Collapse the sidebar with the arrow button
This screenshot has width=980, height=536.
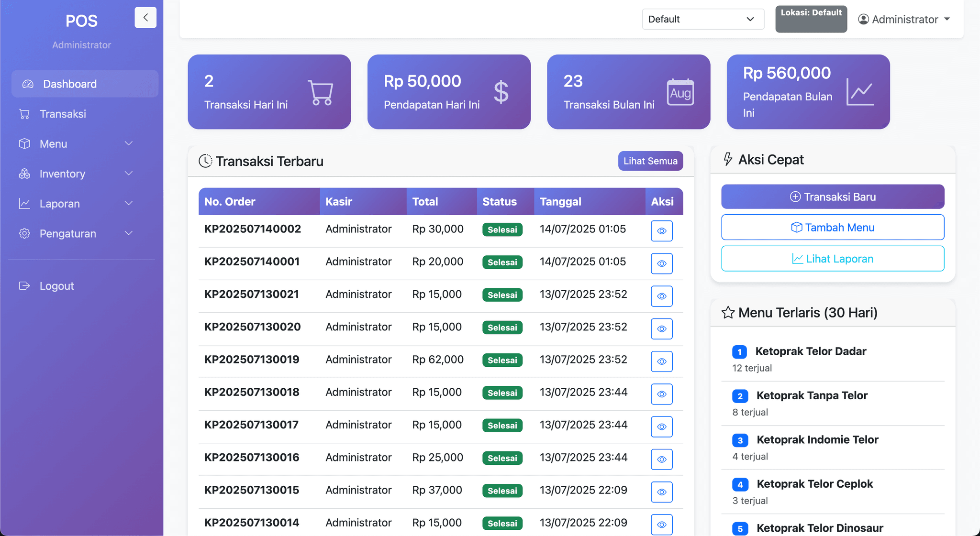point(145,18)
